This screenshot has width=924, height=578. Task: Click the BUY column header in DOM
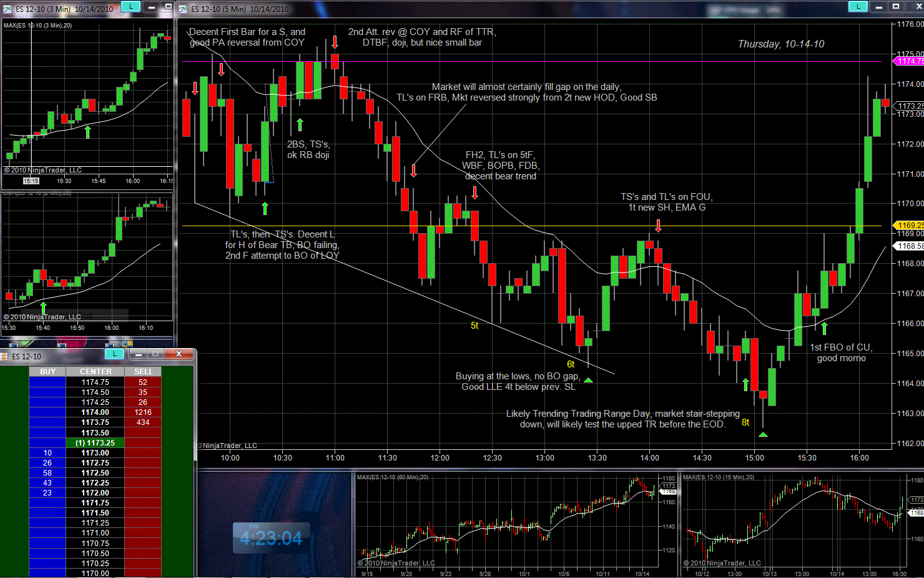pos(47,372)
